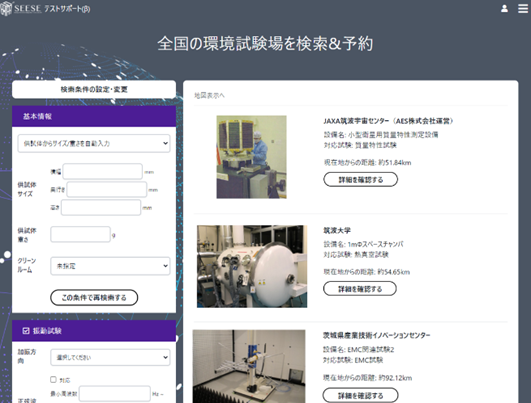Image resolution: width=531 pixels, height=403 pixels.
Task: Open the 筑波大学 space chamber photo
Action: coord(252,266)
